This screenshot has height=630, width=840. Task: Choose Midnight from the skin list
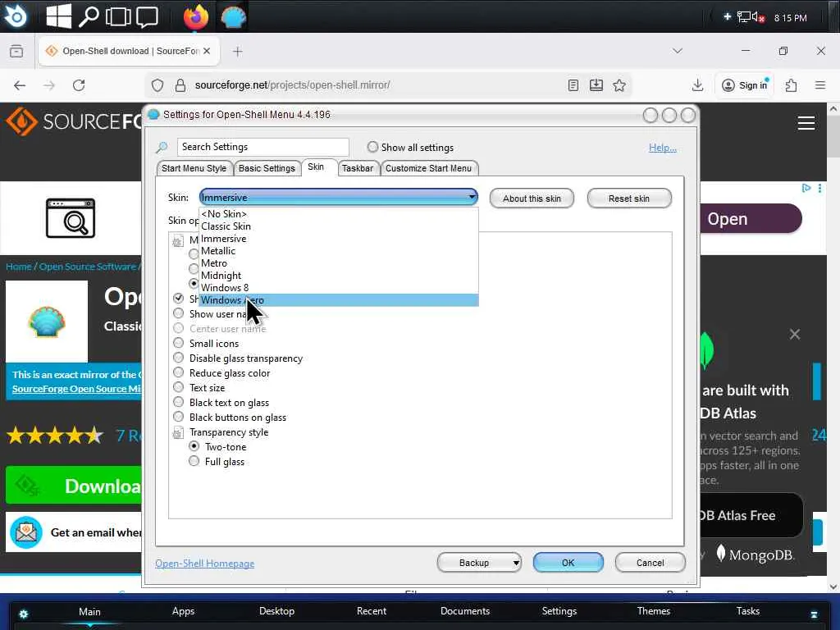[338, 276]
